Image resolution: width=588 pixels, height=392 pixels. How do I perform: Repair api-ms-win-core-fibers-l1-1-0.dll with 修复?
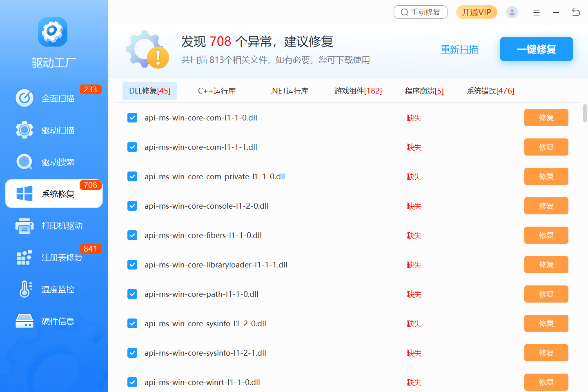[546, 235]
